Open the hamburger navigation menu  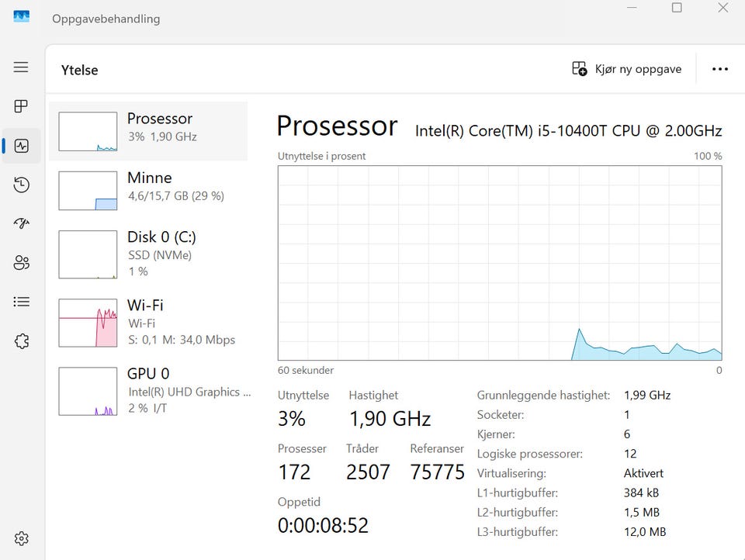click(21, 67)
